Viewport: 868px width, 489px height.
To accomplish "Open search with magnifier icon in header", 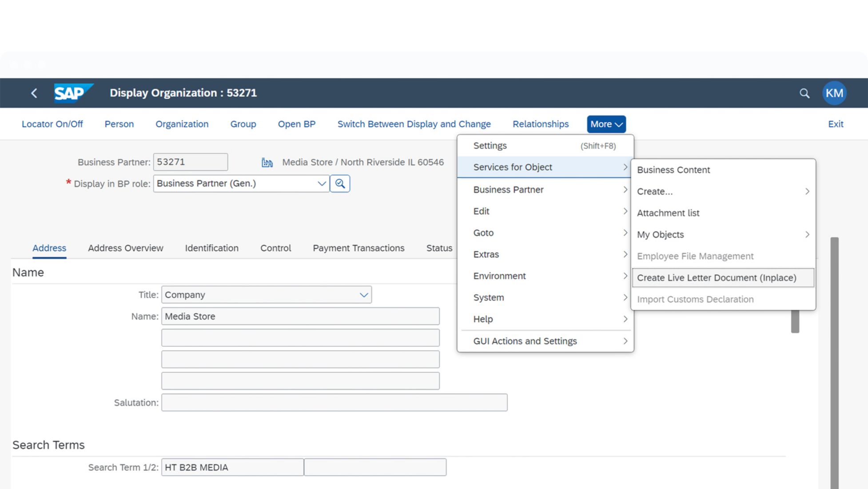I will coord(804,93).
